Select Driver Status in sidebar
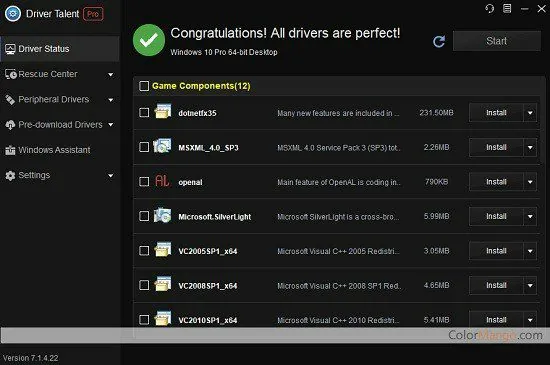 point(60,49)
